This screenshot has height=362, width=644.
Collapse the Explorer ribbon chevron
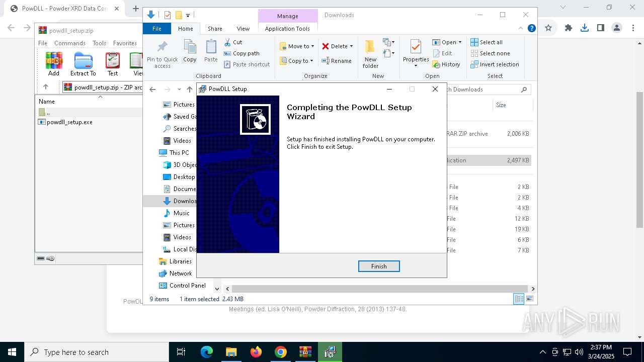click(x=521, y=29)
